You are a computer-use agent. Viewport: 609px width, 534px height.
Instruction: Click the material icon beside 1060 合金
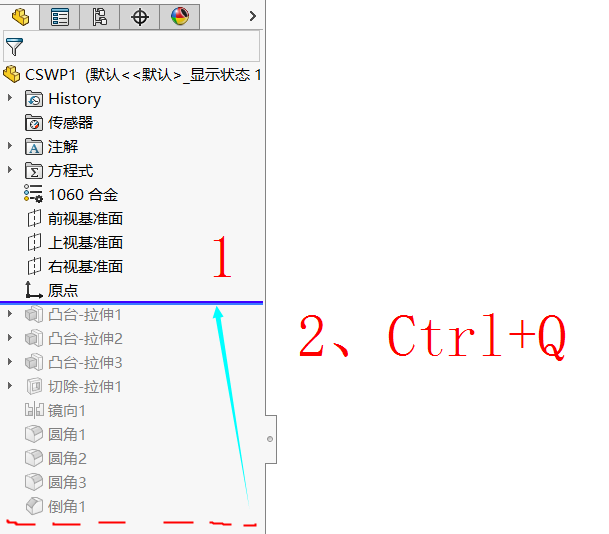[33, 193]
